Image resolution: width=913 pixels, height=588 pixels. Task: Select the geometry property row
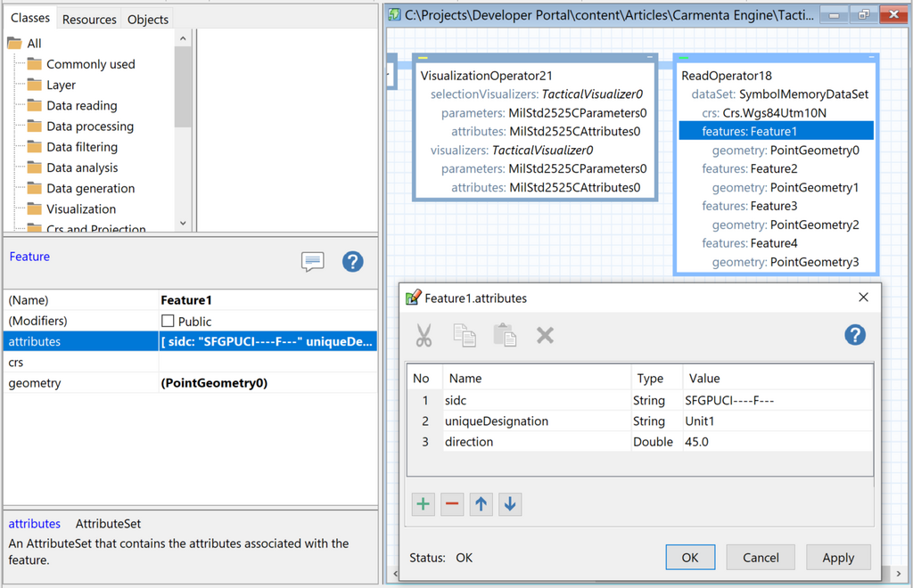pos(190,383)
